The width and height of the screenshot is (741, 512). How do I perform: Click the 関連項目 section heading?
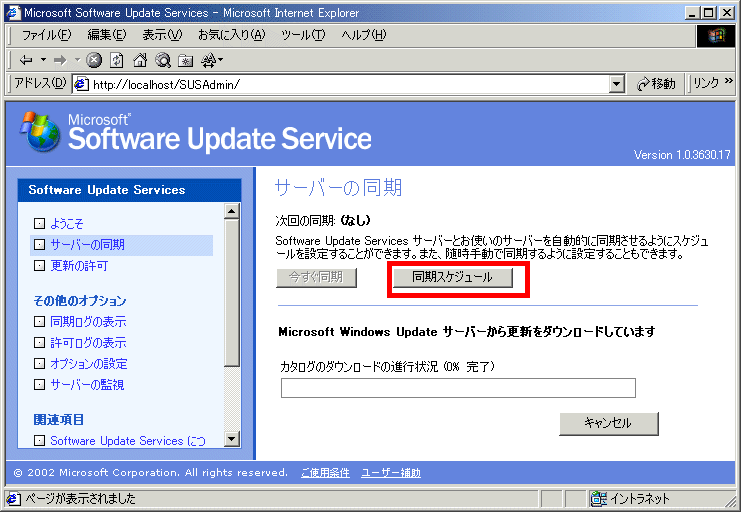[59, 419]
